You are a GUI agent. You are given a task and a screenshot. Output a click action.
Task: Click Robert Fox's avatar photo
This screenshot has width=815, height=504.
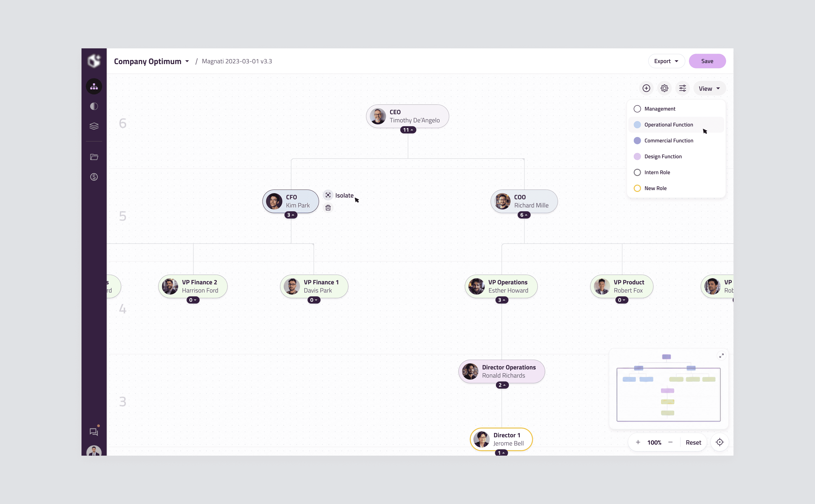[x=602, y=286]
